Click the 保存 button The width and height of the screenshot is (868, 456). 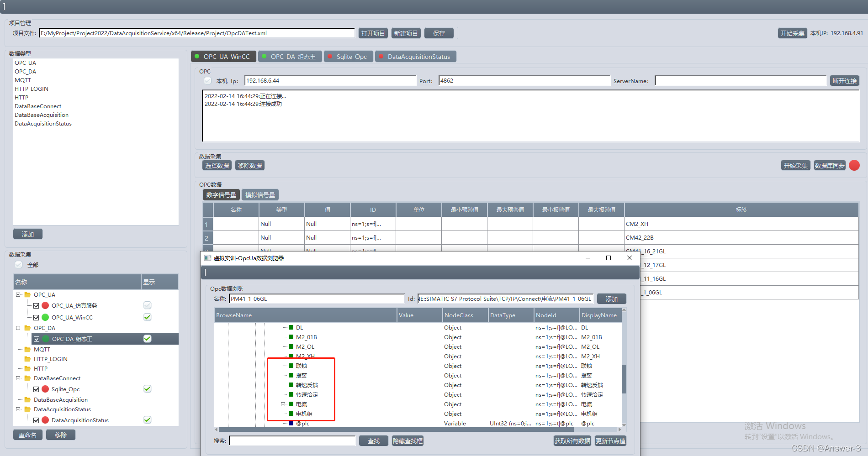(439, 33)
